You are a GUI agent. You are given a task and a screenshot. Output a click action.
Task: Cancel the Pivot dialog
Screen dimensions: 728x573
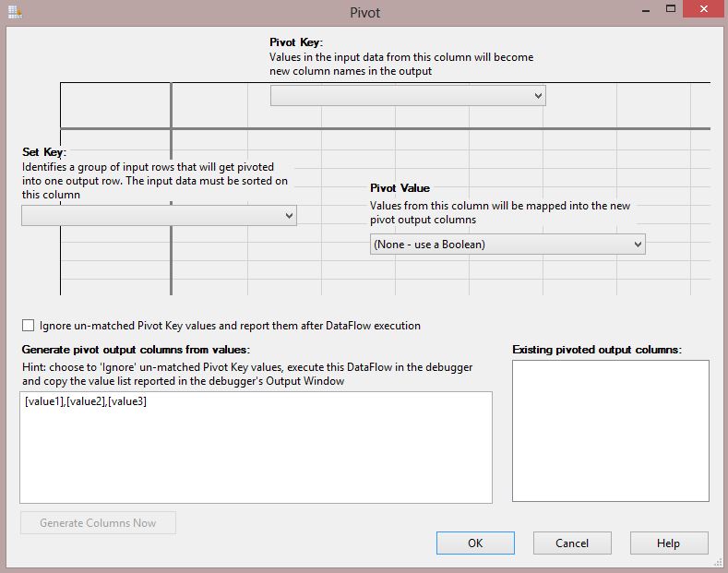572,543
